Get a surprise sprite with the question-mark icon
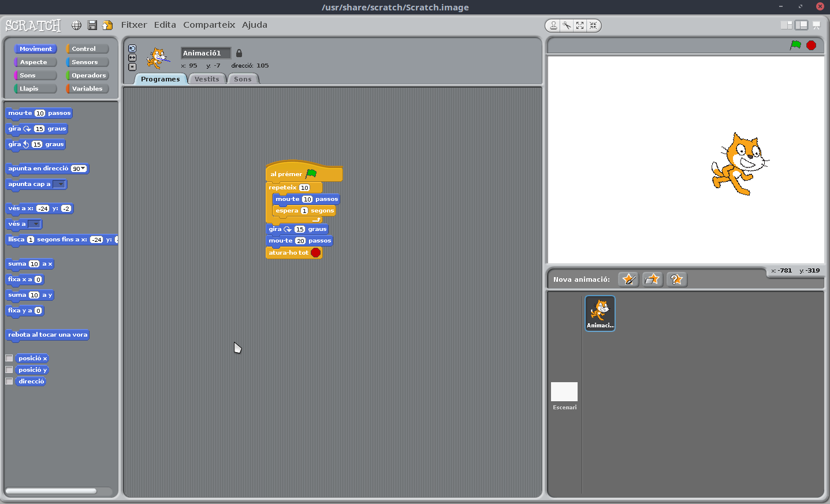 [x=676, y=279]
